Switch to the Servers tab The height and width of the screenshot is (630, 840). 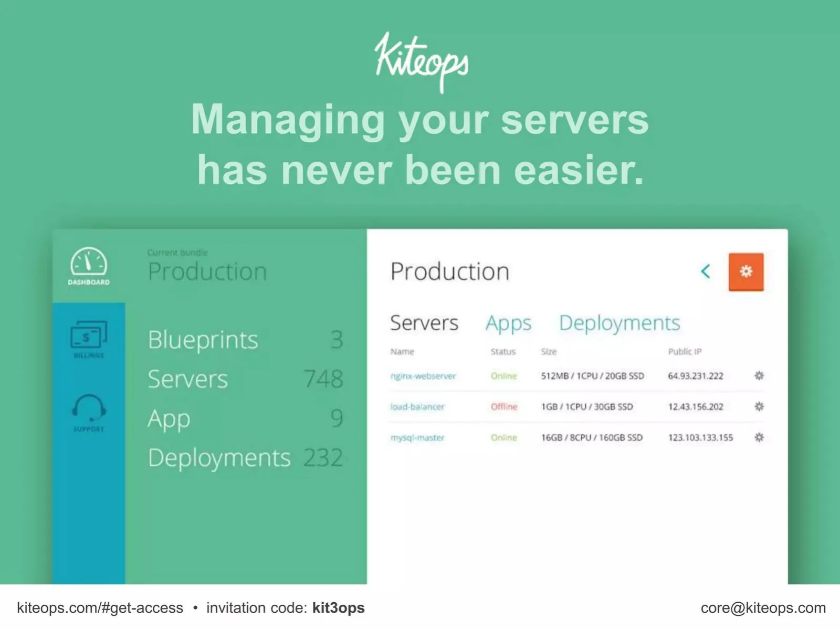click(x=424, y=322)
